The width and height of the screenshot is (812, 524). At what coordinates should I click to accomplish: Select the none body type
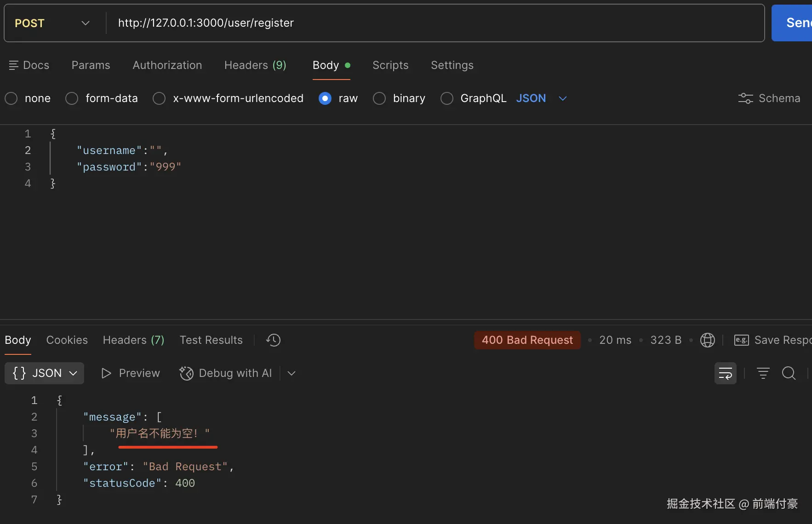point(11,98)
